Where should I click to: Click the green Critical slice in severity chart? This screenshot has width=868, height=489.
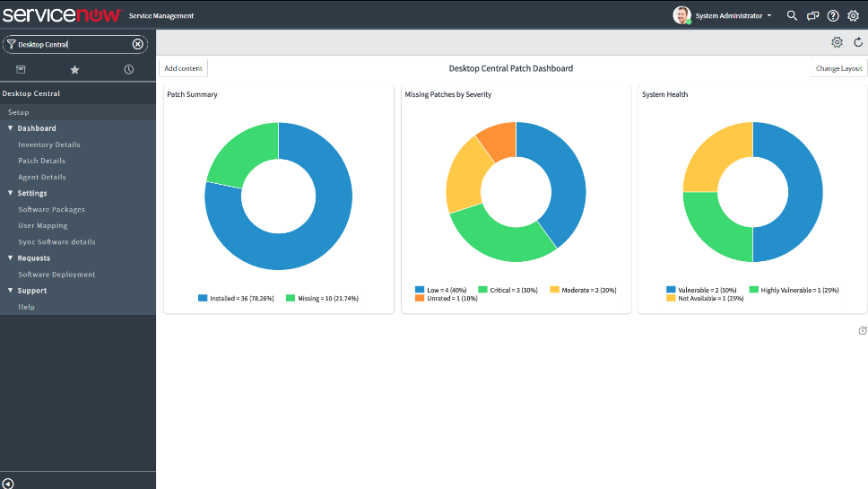point(499,240)
